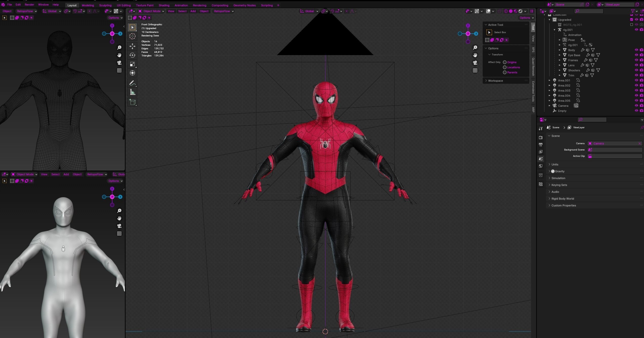This screenshot has height=338, width=644.
Task: Toggle camera view in main viewport
Action: (475, 63)
